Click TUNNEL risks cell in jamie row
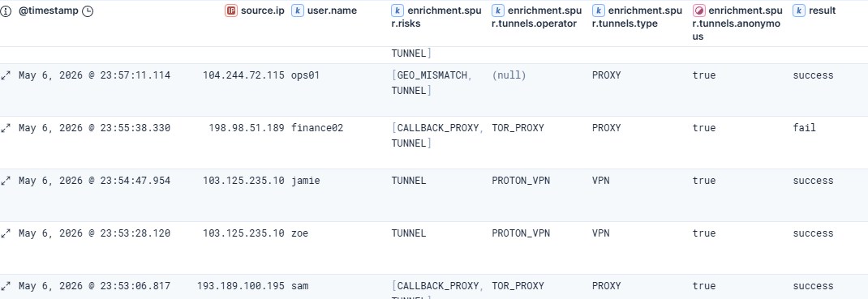The height and width of the screenshot is (299, 868). point(409,181)
